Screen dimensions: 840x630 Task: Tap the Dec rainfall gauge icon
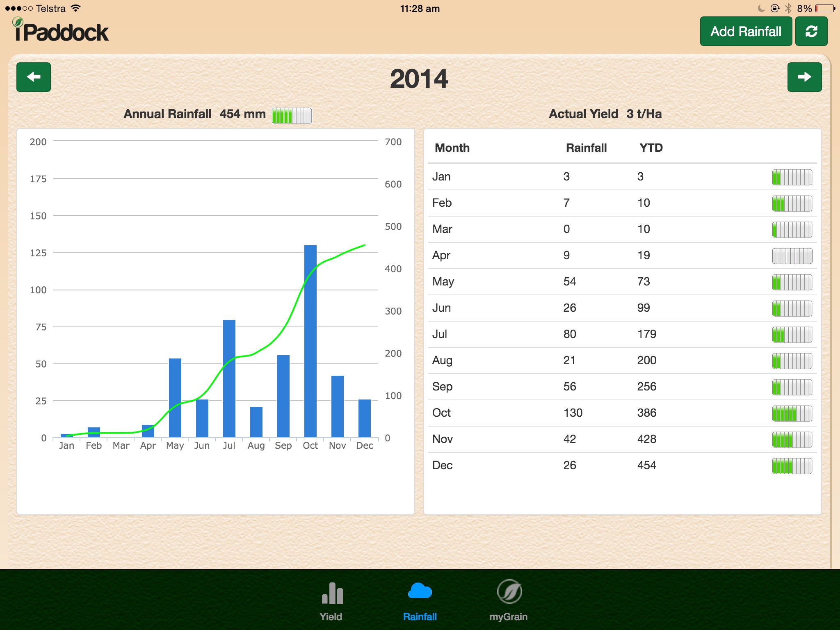792,466
